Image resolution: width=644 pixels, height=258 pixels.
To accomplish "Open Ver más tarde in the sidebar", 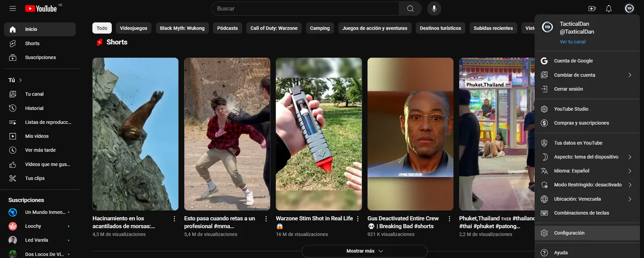I will [40, 150].
